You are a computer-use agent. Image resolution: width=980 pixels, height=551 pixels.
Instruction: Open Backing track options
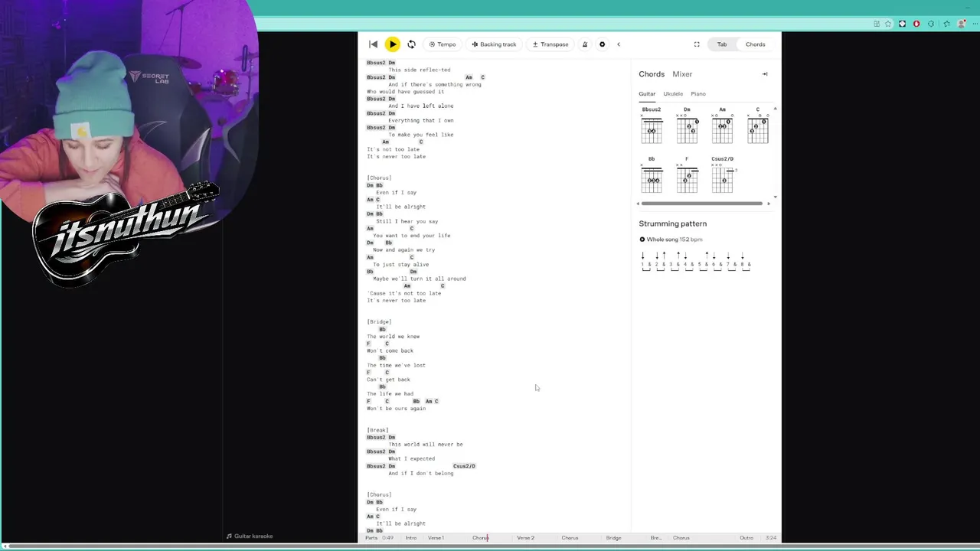[494, 44]
